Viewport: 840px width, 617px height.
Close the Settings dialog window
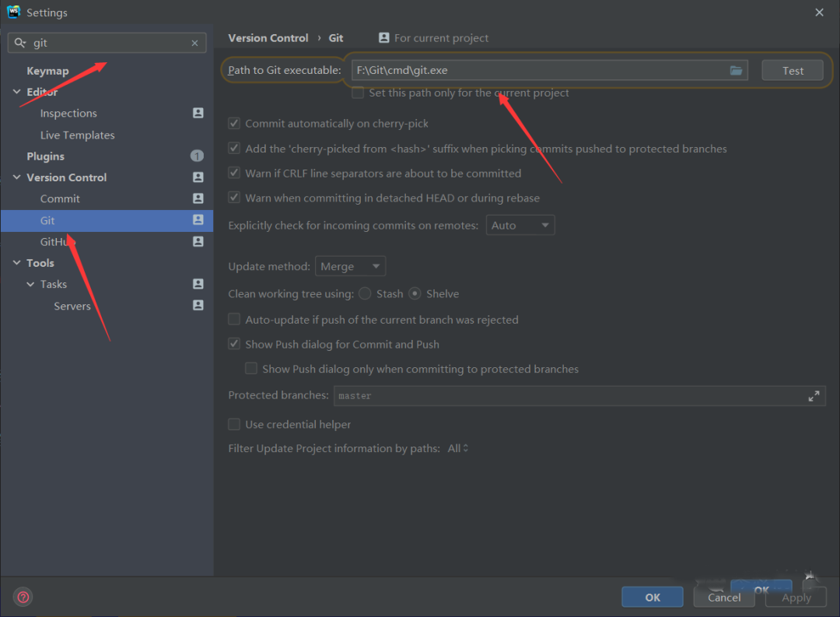[819, 12]
